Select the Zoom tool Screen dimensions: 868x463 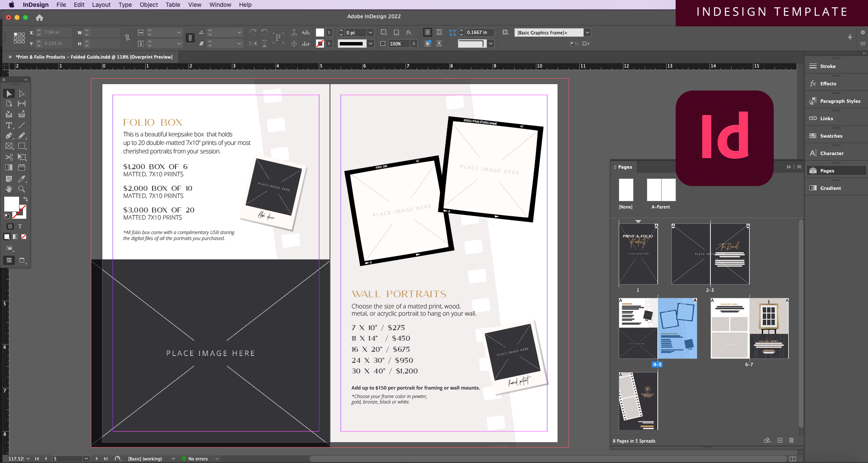pyautogui.click(x=22, y=189)
